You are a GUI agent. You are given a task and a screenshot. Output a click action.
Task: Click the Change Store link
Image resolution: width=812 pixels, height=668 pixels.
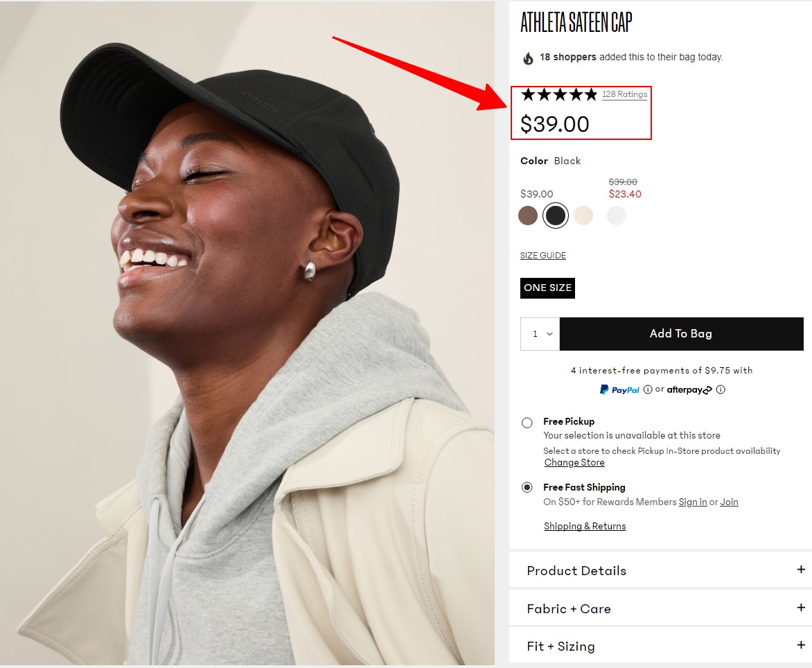point(574,463)
